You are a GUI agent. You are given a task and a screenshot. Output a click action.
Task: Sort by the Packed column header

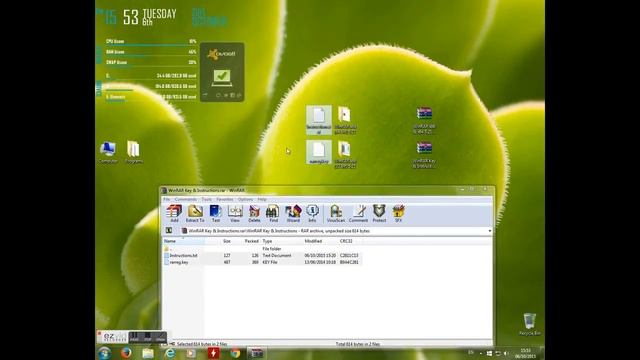tap(247, 241)
